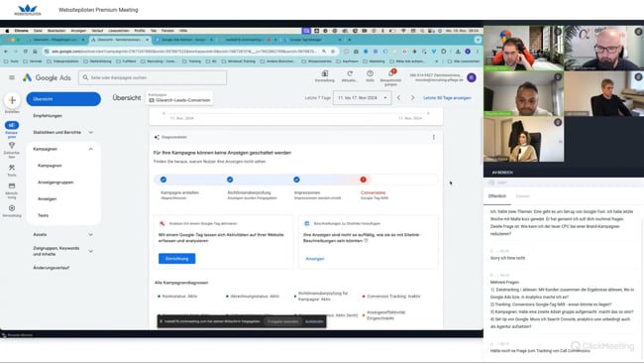Expand Zielgruppen, Keywords und Inhalte section
This screenshot has width=644, height=363.
63,251
